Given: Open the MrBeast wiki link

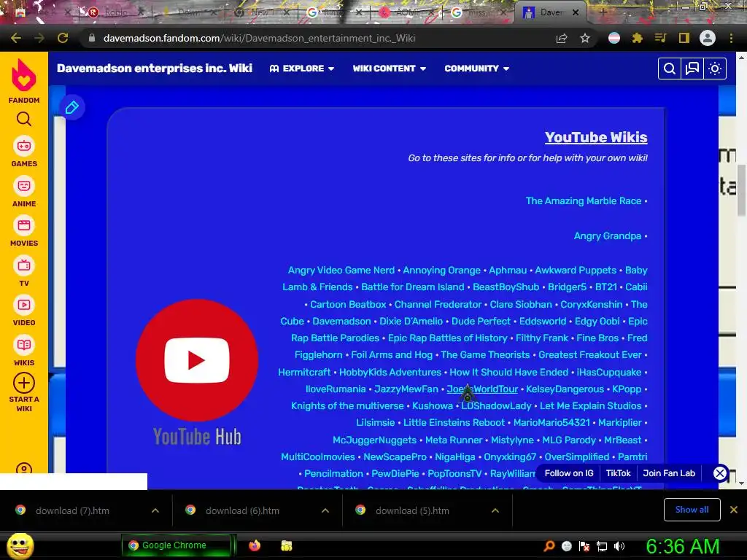Looking at the screenshot, I should pos(623,440).
